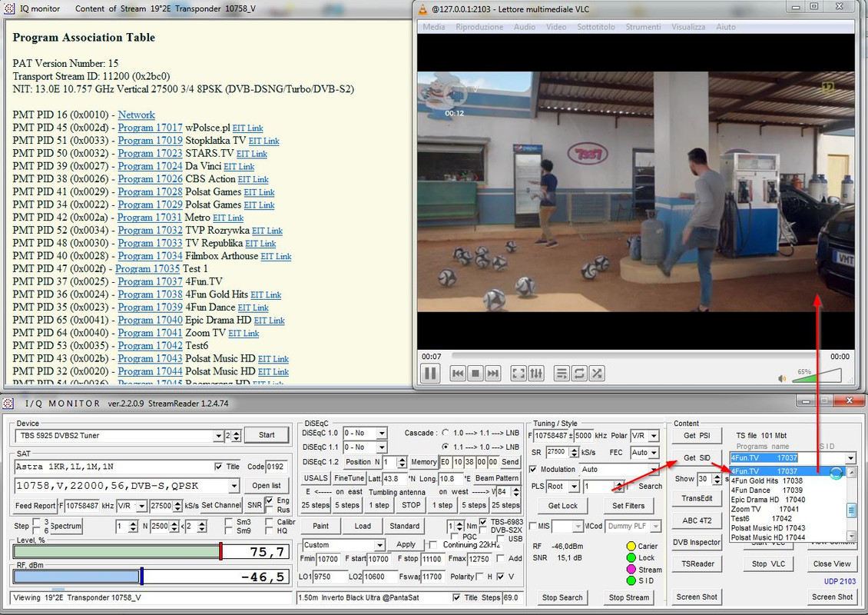Open VLC Media menu
Image resolution: width=868 pixels, height=615 pixels.
[433, 27]
